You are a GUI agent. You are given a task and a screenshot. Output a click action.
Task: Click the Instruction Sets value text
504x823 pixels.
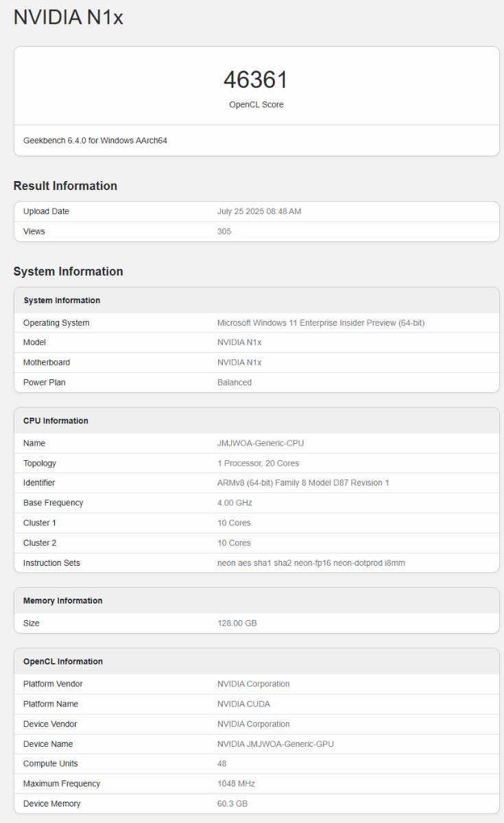(x=311, y=563)
